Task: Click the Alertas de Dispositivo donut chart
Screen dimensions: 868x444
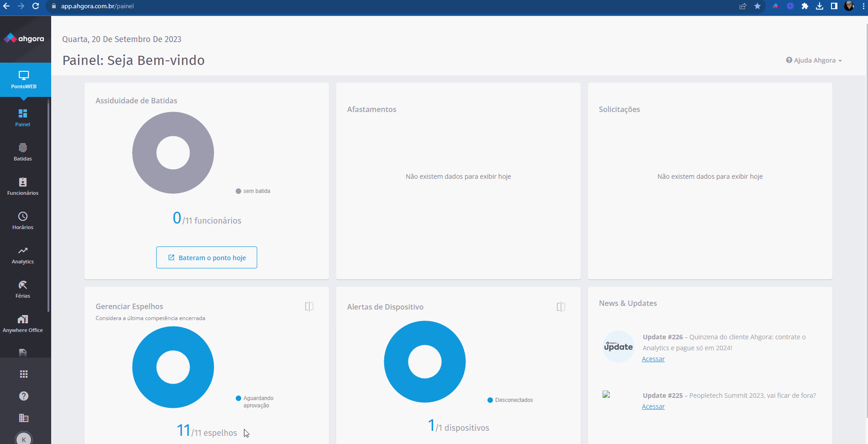Action: (x=425, y=362)
